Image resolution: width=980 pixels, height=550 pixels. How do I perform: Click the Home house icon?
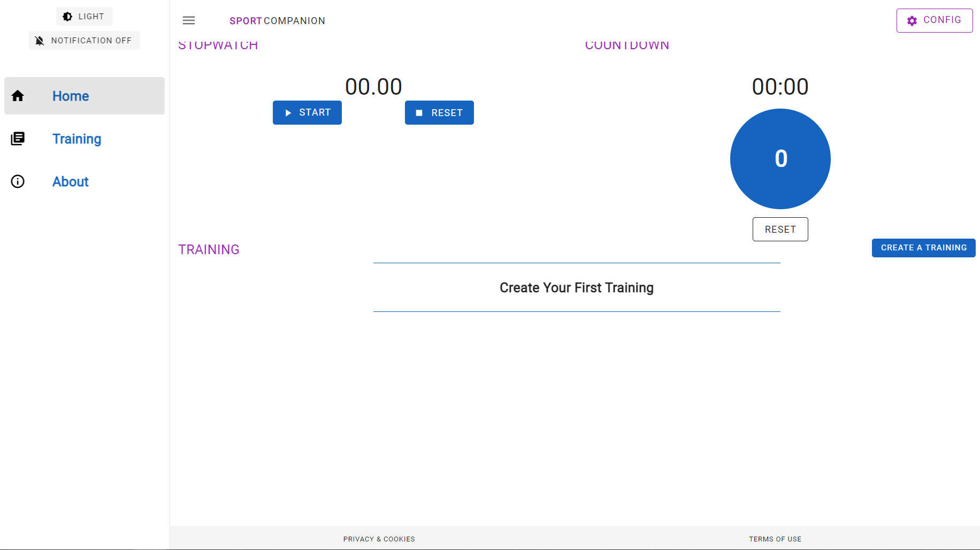(18, 96)
